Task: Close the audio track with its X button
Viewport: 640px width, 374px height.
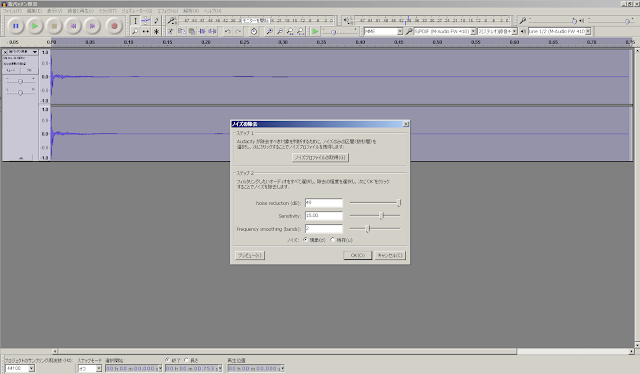Action: coord(5,52)
